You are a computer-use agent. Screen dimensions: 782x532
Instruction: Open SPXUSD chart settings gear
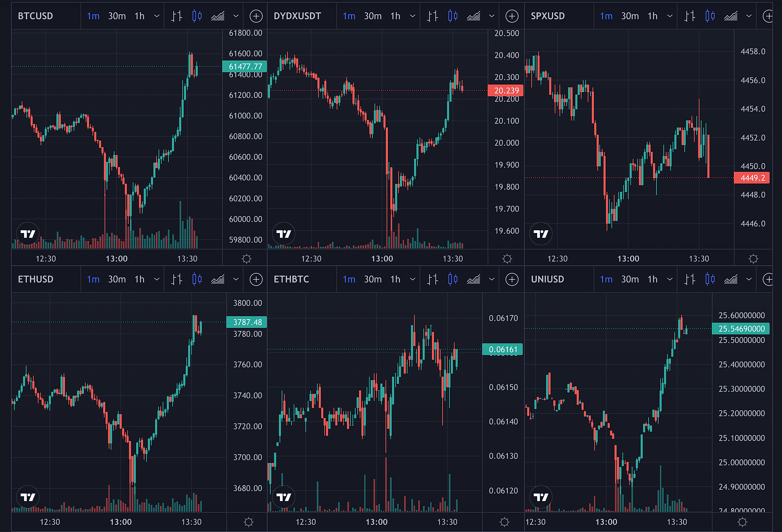click(753, 259)
